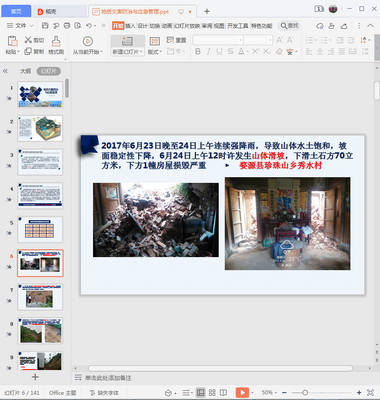Click the clear formatting eraser icon
Image resolution: width=380 pixels, height=400 pixels.
(279, 51)
